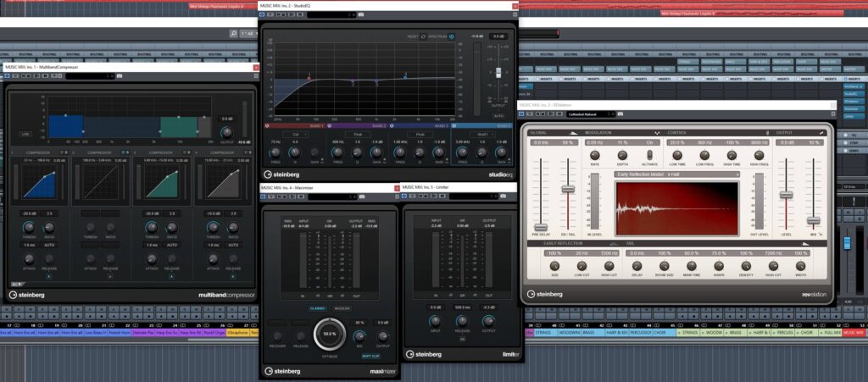The width and height of the screenshot is (868, 382).
Task: Click REVelation Pre Delay slider handle
Action: tap(540, 227)
